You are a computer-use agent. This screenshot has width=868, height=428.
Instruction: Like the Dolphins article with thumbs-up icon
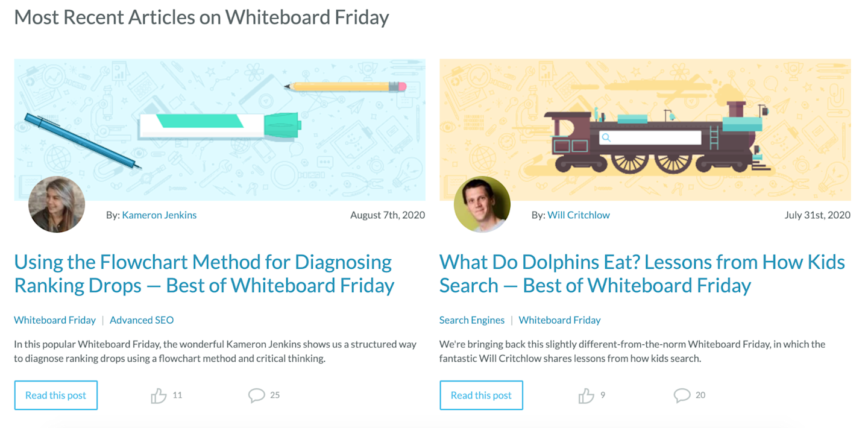[586, 395]
